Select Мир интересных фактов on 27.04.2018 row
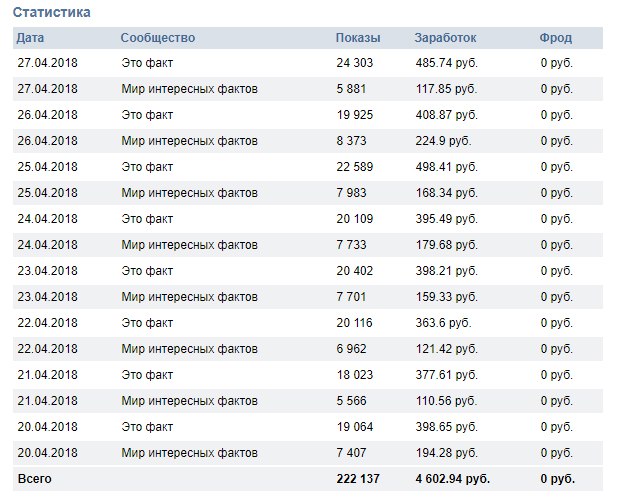Image resolution: width=619 pixels, height=504 pixels. 189,89
